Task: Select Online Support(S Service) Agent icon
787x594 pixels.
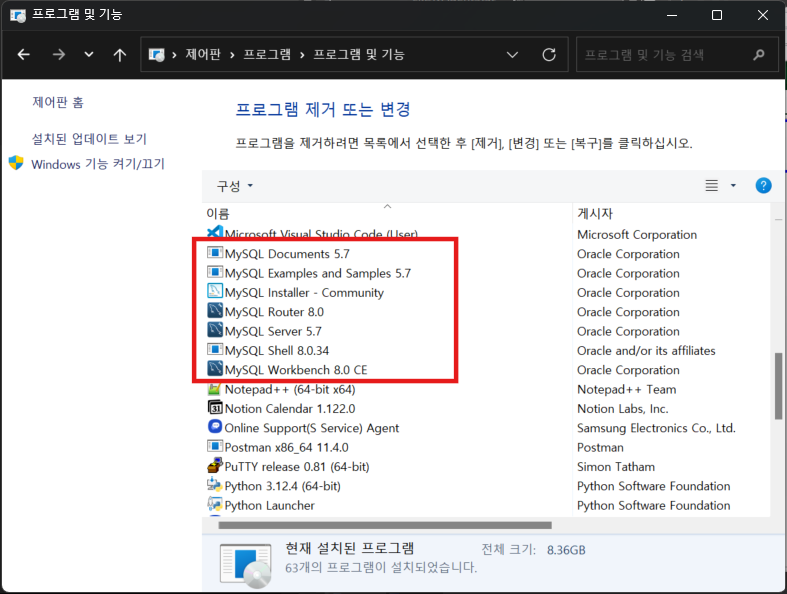Action: point(215,427)
